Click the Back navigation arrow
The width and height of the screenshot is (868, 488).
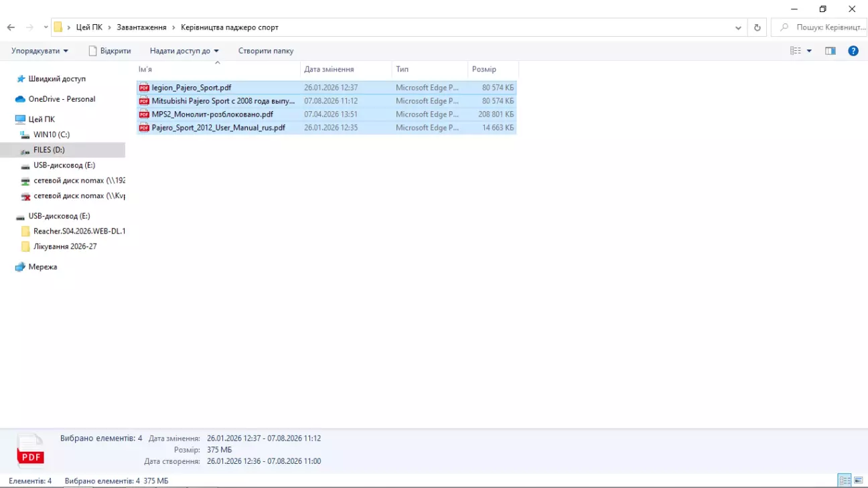pos(11,27)
